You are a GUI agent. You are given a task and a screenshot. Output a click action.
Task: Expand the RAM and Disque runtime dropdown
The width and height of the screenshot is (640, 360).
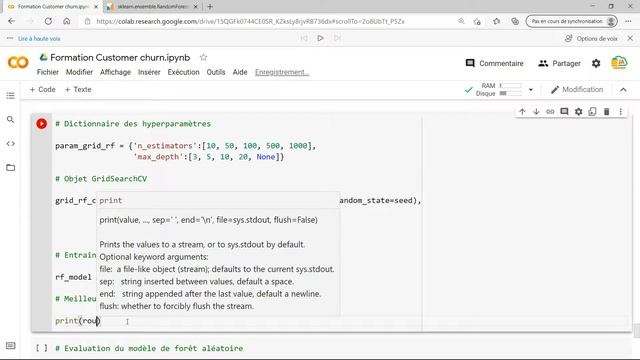531,89
